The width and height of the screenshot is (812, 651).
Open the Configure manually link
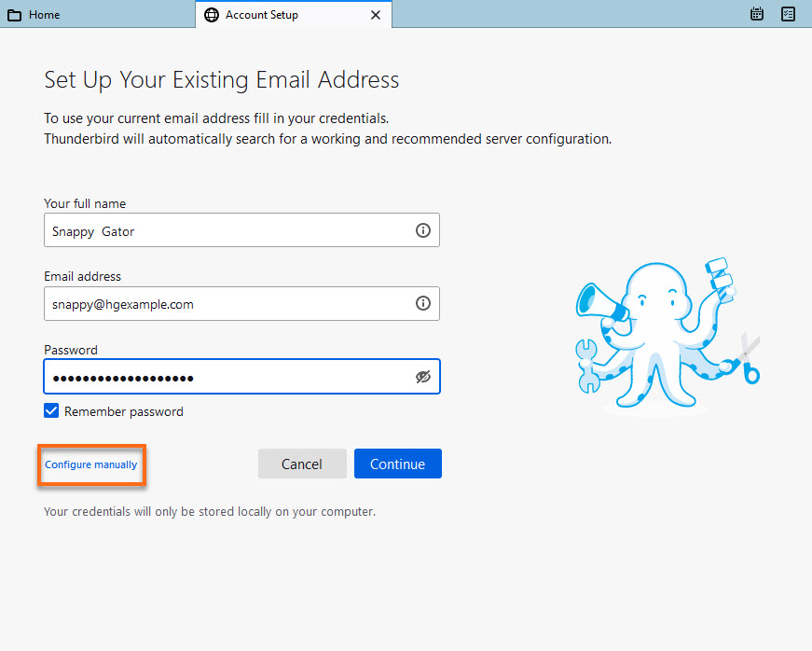tap(90, 464)
